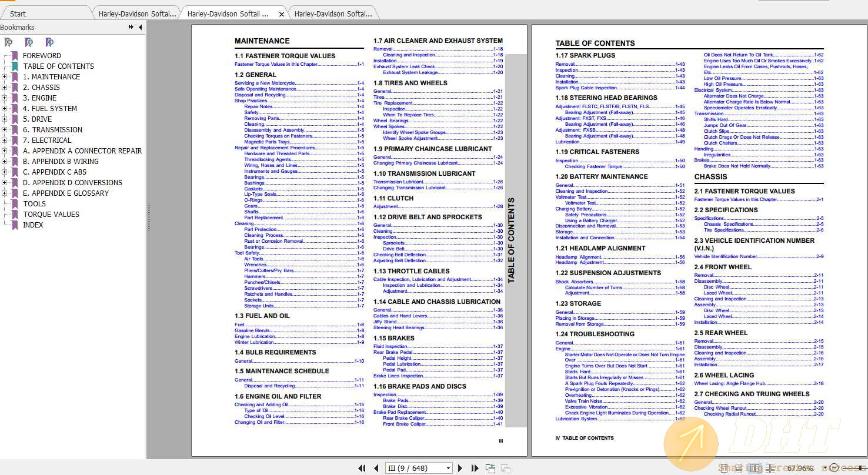
Task: Click the previous view icon in navigation bar
Action: [x=490, y=469]
